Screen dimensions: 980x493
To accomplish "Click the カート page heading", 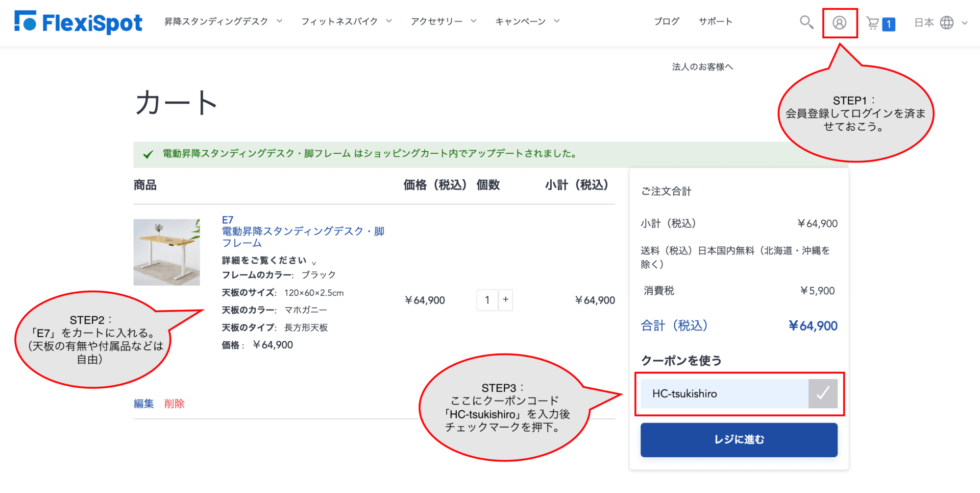I will (x=176, y=103).
